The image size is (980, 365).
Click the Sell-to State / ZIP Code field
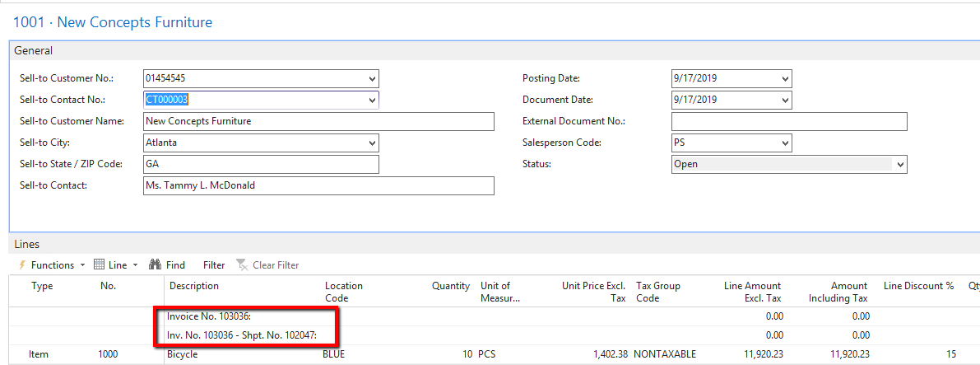[x=260, y=165]
